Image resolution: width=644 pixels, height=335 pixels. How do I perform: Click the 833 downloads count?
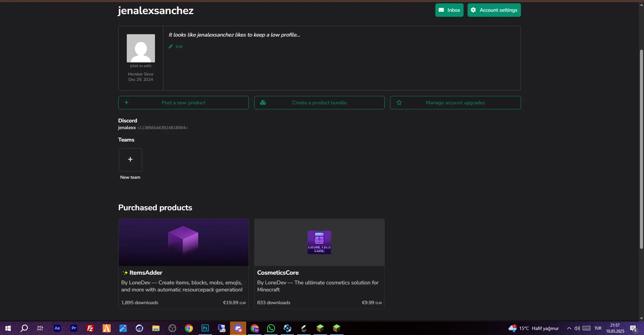274,302
